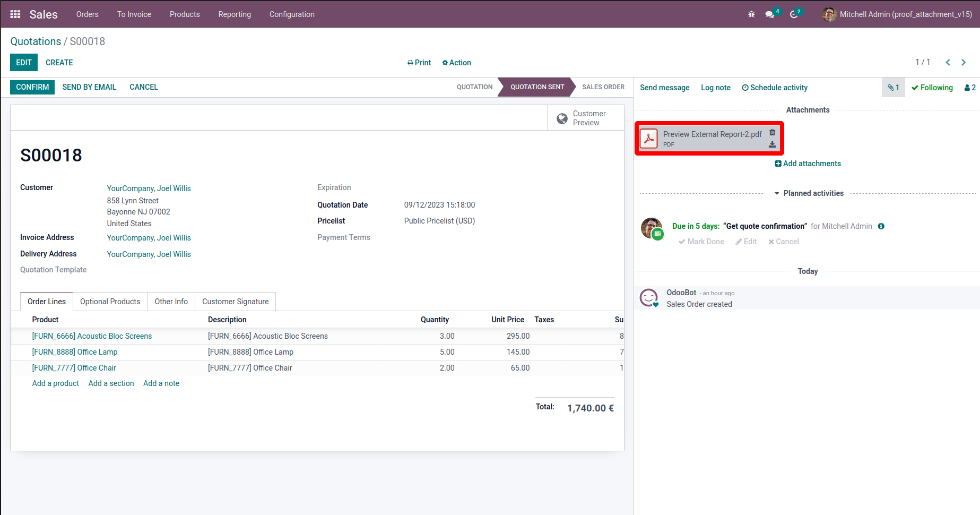Click the activity assignee avatar
The width and height of the screenshot is (980, 515).
pos(651,228)
